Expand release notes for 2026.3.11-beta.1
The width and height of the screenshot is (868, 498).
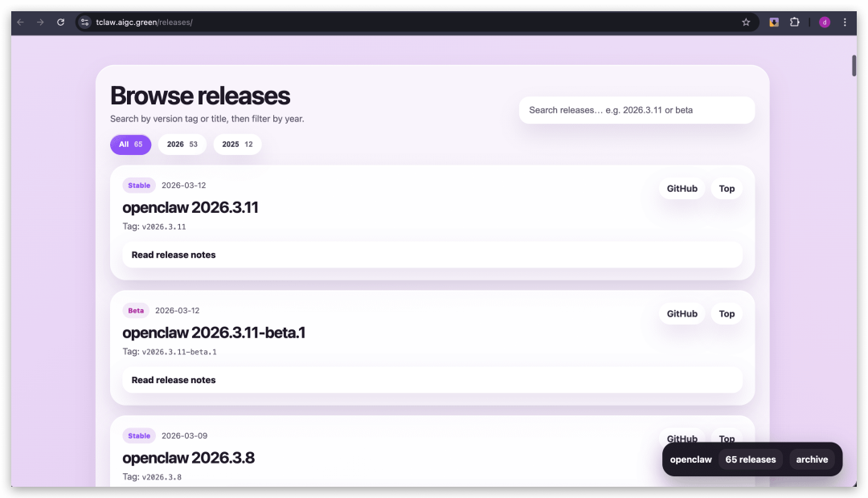(432, 380)
